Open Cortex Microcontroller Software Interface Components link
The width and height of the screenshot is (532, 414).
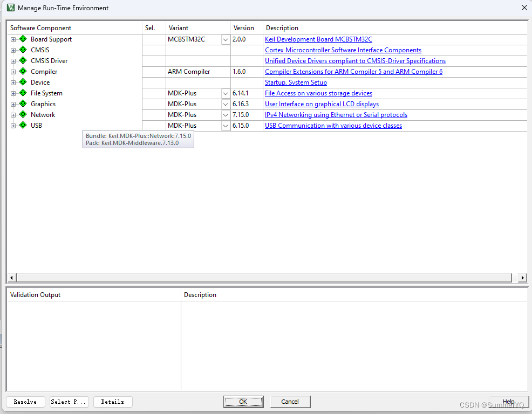[x=343, y=50]
